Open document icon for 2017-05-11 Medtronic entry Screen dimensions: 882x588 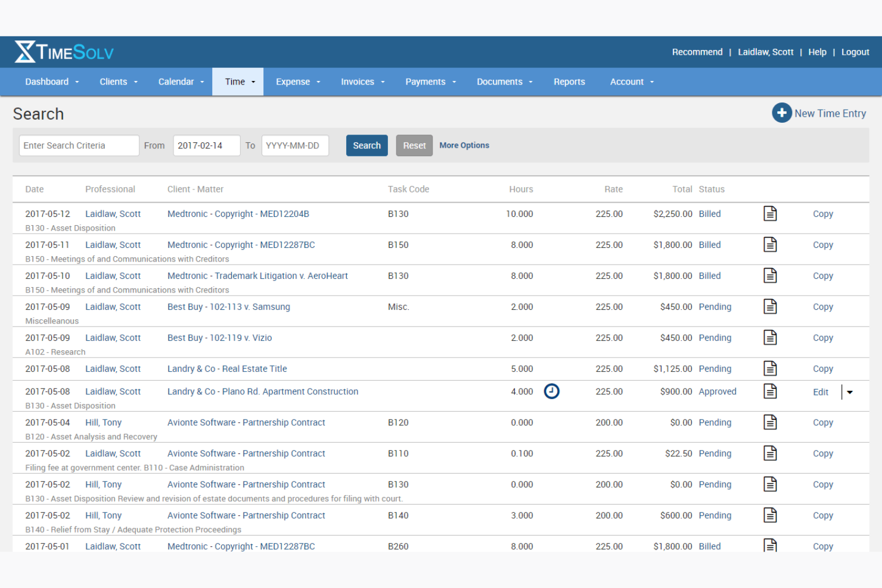(x=770, y=244)
